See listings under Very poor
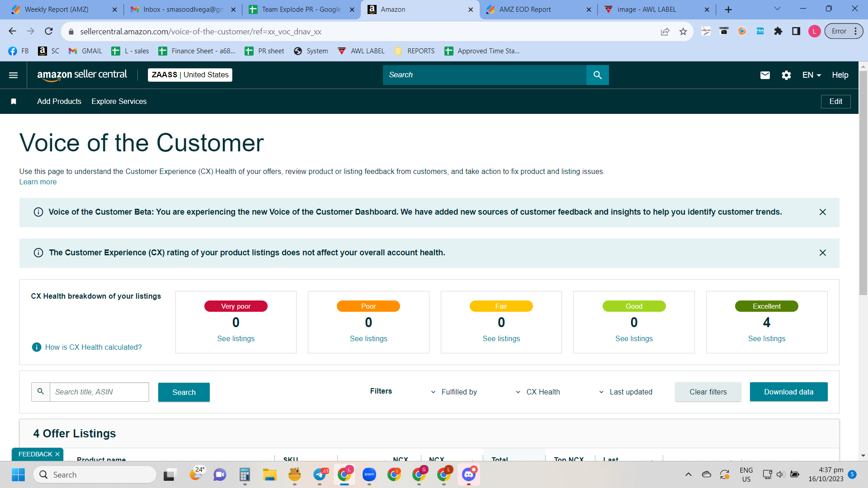 pos(236,339)
